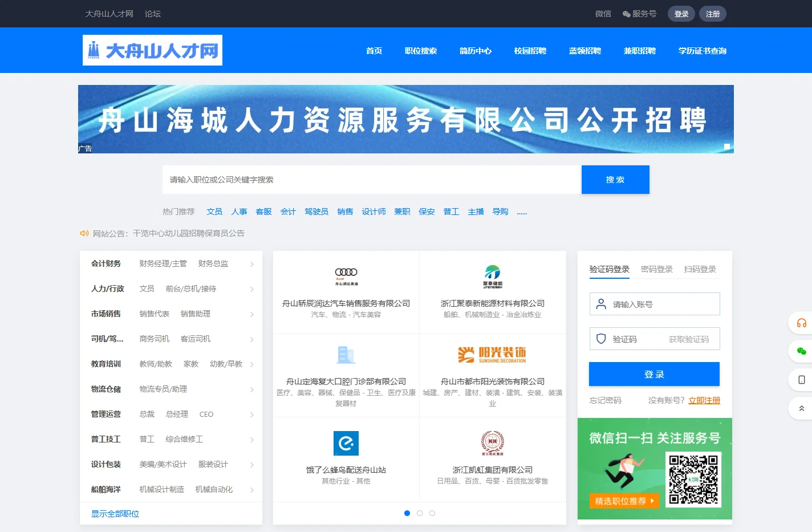Click the 登录 button in top bar
812x532 pixels.
tap(681, 14)
